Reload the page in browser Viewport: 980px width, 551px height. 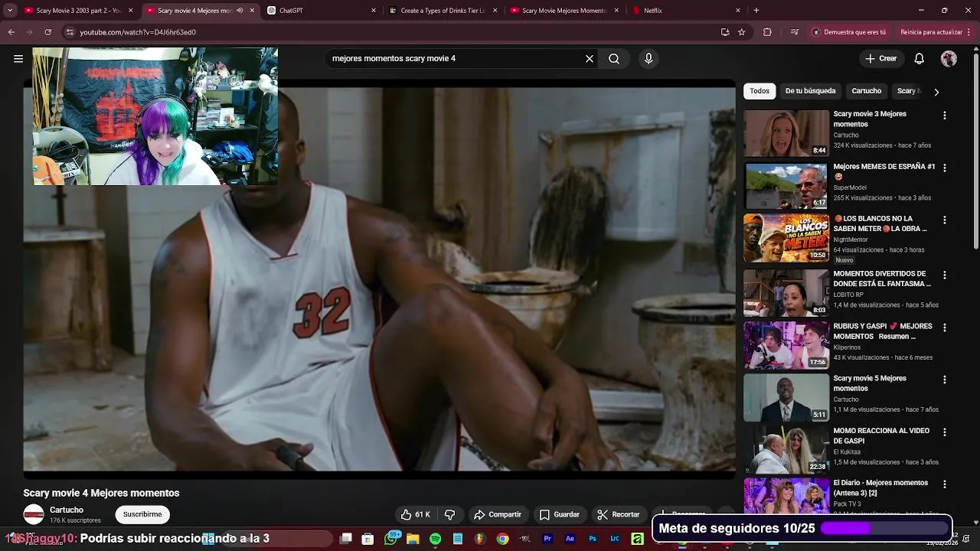click(x=47, y=32)
